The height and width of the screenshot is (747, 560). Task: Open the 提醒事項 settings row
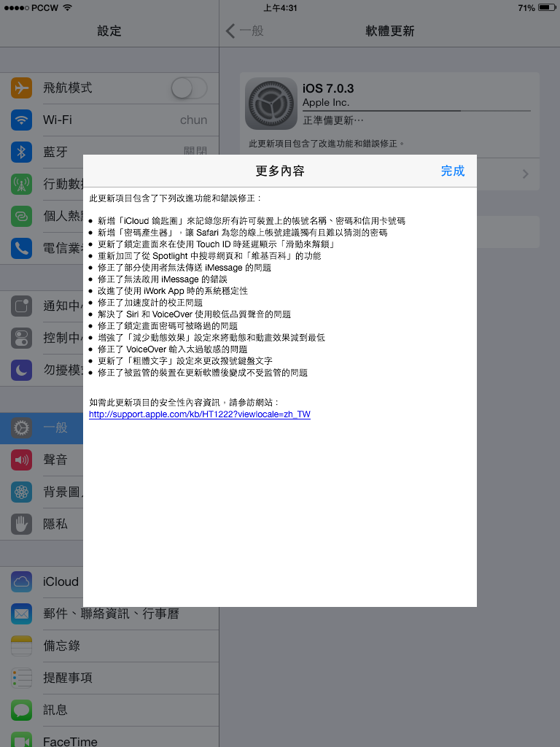click(109, 678)
